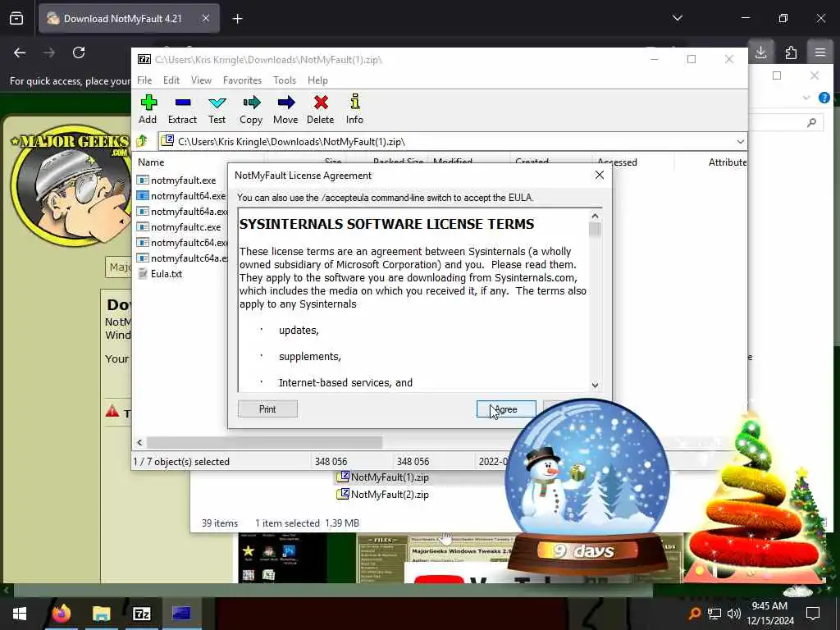This screenshot has height=630, width=840.
Task: Select notmyfault64.exe in the archive
Action: click(181, 196)
